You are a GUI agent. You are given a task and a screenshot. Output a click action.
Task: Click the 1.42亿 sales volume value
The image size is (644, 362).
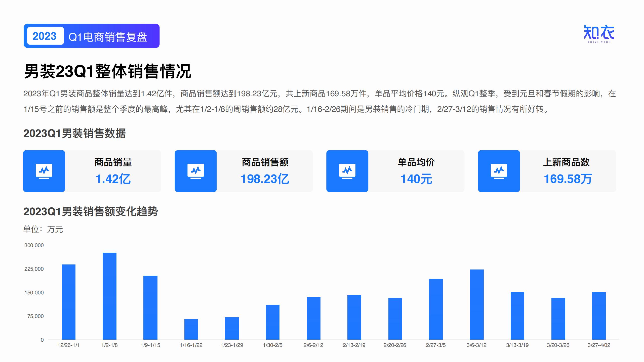113,179
